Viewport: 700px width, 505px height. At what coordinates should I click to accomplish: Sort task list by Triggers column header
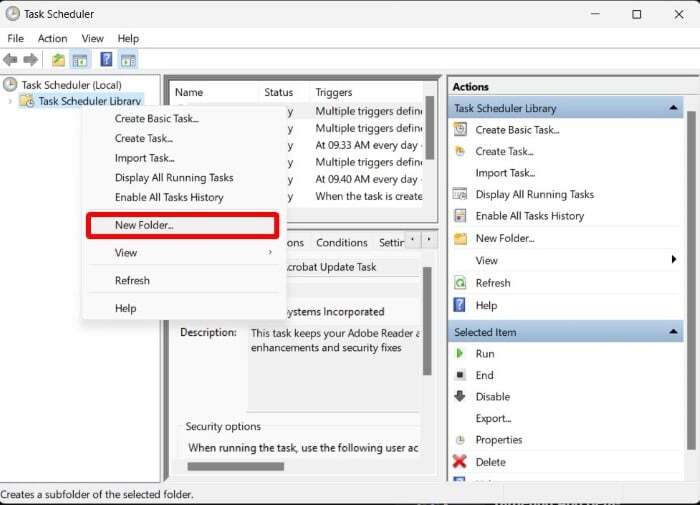367,92
